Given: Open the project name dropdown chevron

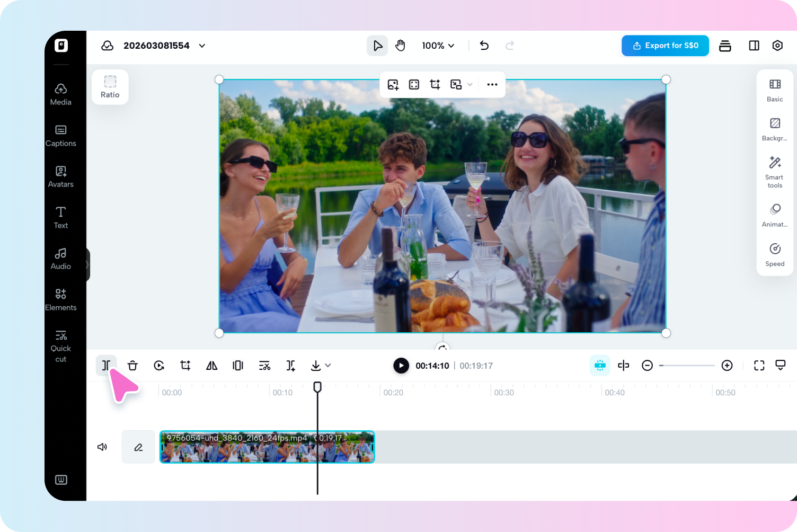Looking at the screenshot, I should point(202,46).
